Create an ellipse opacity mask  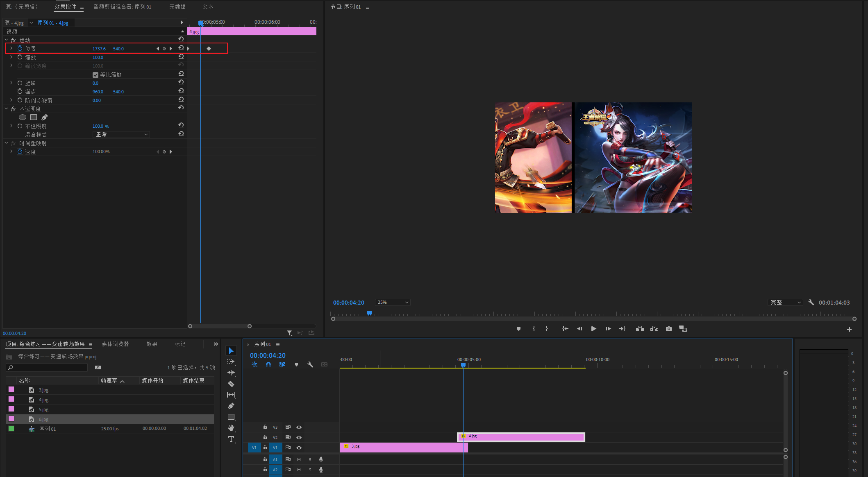tap(23, 118)
